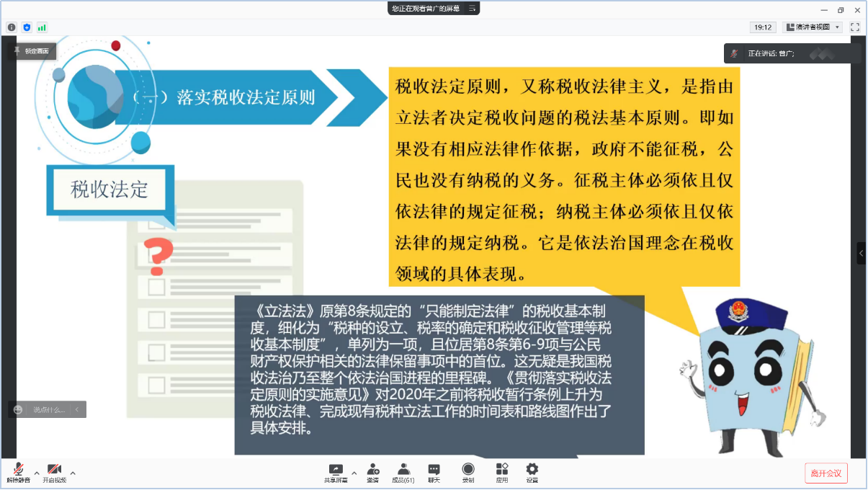Screen dimensions: 868x490
Task: Enter full screen mode via the corner icon
Action: [855, 27]
